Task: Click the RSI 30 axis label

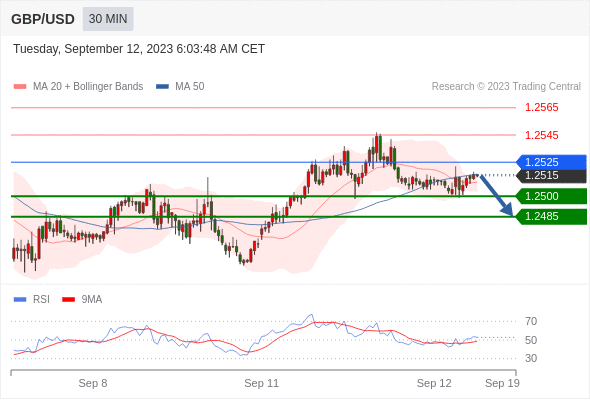Action: pos(531,358)
